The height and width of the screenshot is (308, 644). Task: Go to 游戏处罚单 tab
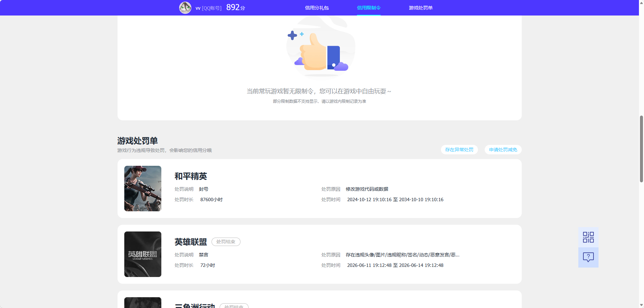(x=421, y=8)
